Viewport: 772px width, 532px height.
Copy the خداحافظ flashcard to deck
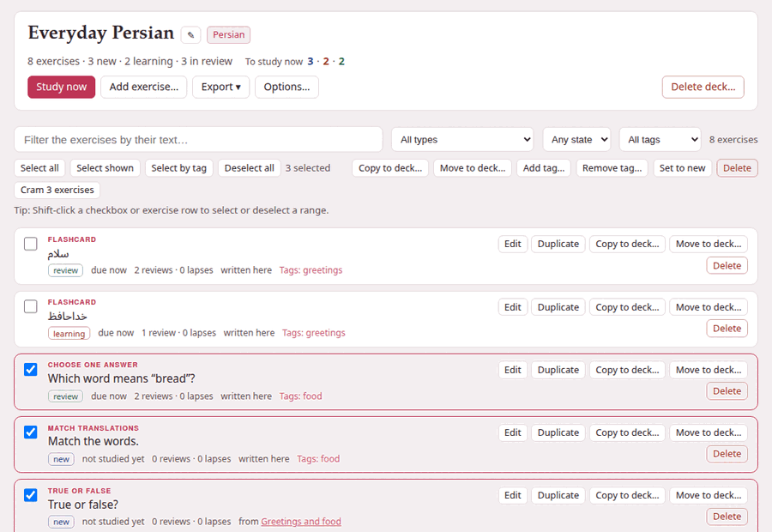pyautogui.click(x=627, y=307)
